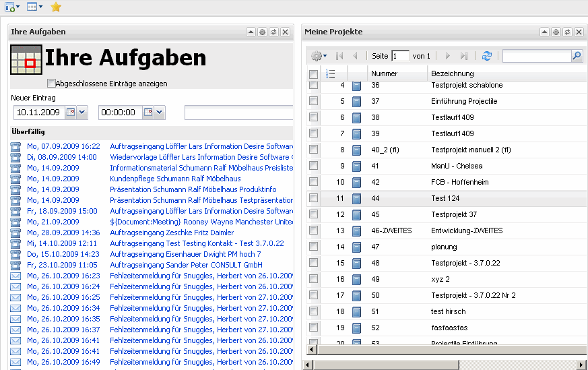The image size is (588, 370).
Task: Open the date picker calendar icon
Action: point(71,113)
